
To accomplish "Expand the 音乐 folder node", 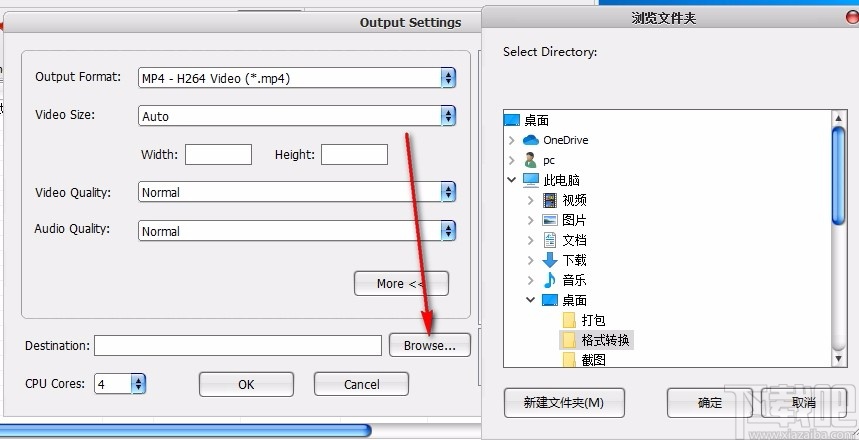I will pyautogui.click(x=530, y=280).
